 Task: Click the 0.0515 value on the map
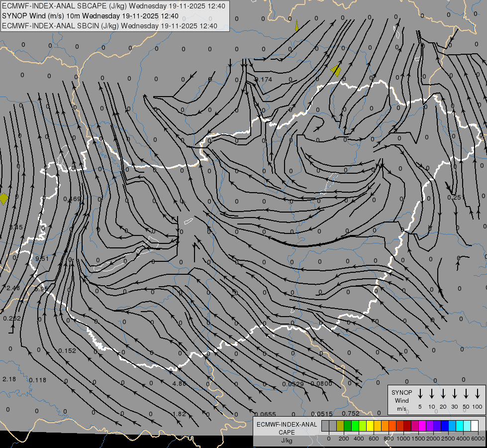[x=322, y=414]
